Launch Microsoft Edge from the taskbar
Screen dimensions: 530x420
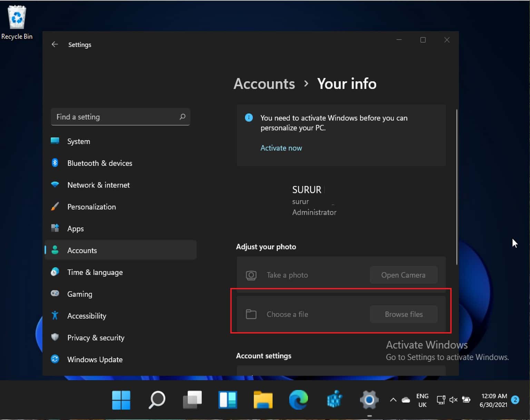click(298, 400)
